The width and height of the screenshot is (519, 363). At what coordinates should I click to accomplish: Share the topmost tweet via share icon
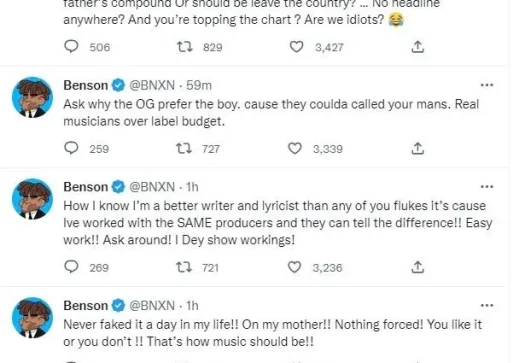[x=418, y=47]
